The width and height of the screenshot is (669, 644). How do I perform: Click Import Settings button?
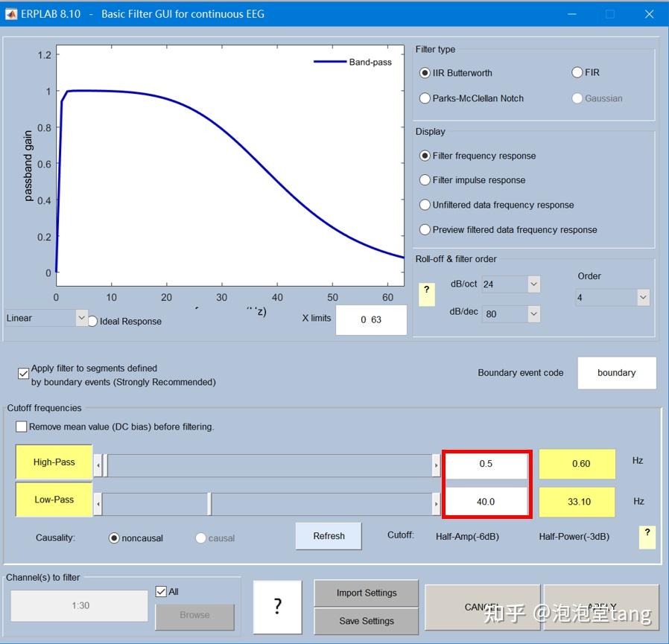[367, 593]
